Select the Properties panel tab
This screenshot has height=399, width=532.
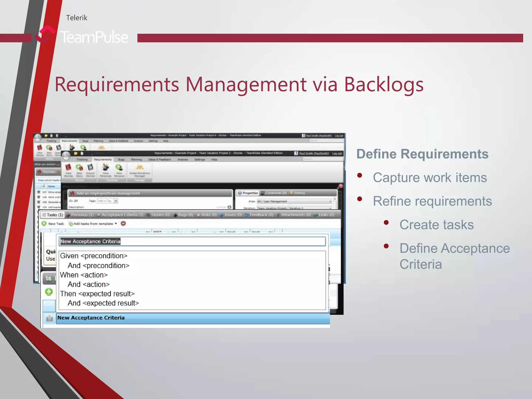[248, 193]
